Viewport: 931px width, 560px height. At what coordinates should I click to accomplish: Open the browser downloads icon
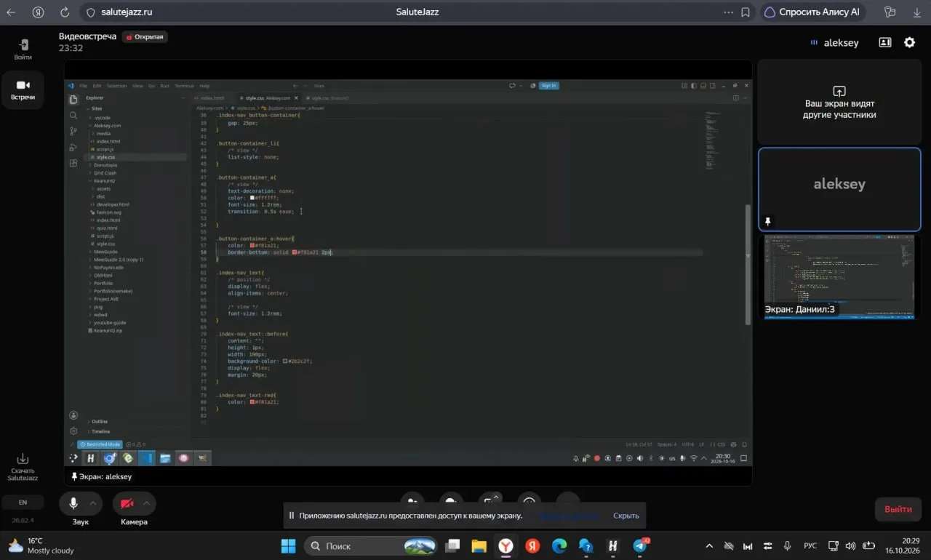tap(916, 12)
